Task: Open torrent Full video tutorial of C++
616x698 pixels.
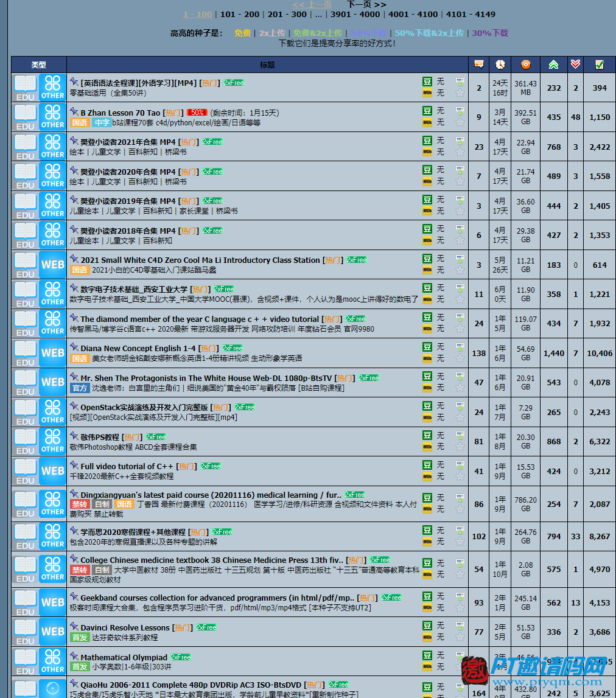Action: [127, 466]
